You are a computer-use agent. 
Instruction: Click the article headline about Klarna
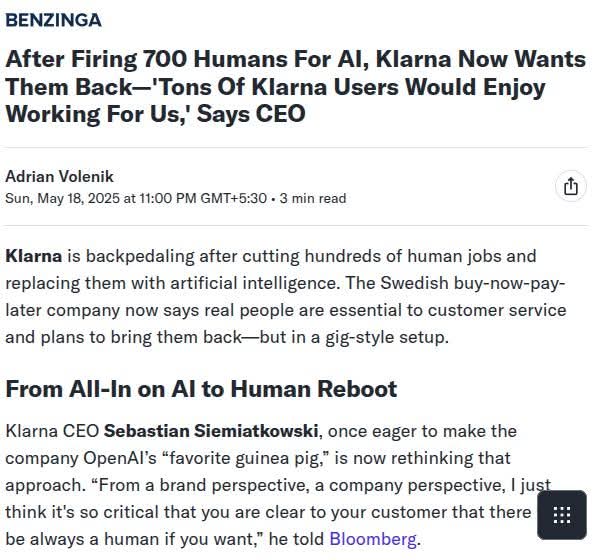(295, 86)
